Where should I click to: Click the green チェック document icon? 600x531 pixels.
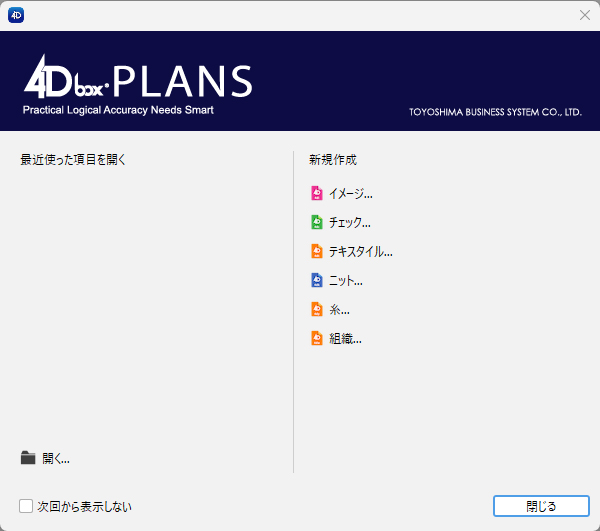pos(316,222)
